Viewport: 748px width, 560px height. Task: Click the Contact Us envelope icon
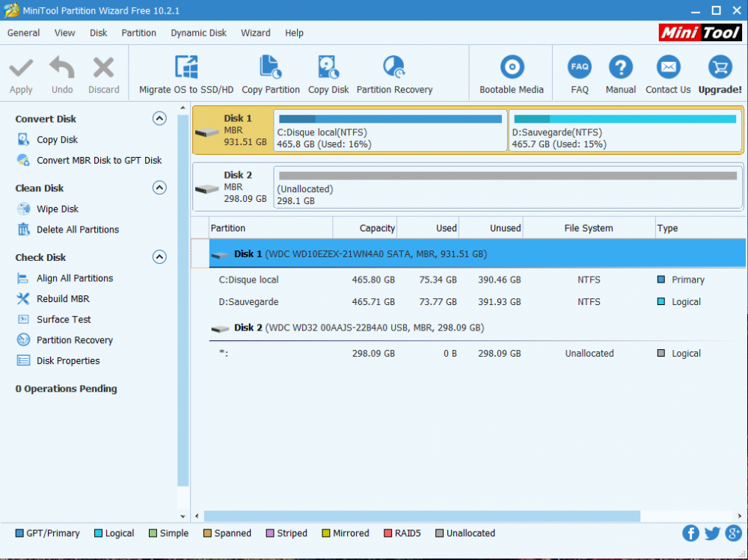point(668,67)
